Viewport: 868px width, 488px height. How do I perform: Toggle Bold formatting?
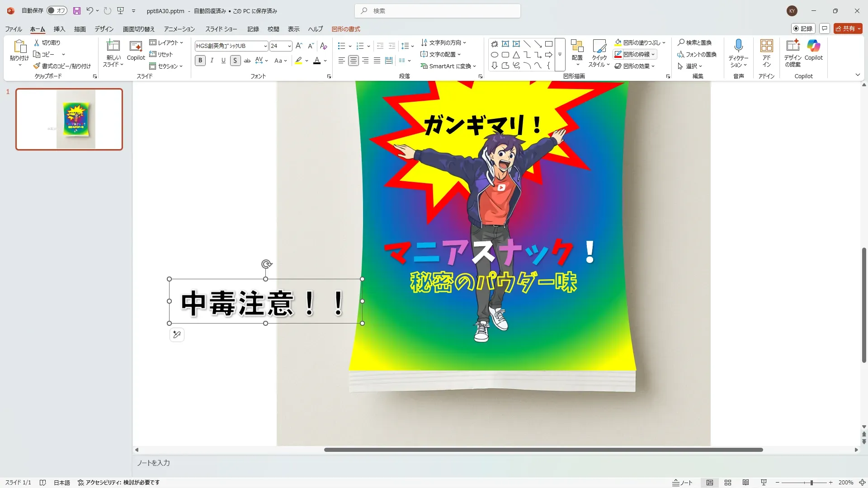coord(200,61)
